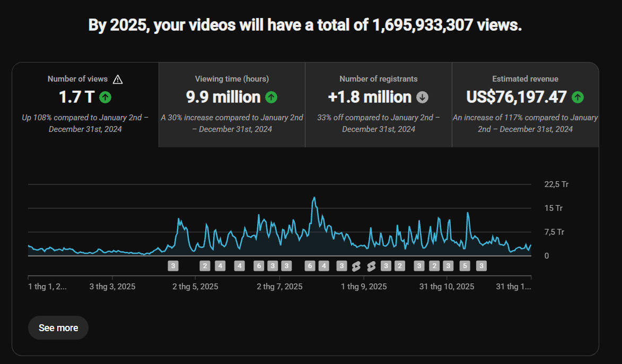This screenshot has width=622, height=364.
Task: Click the heading showing 1,695,933,307 views
Action: [305, 25]
